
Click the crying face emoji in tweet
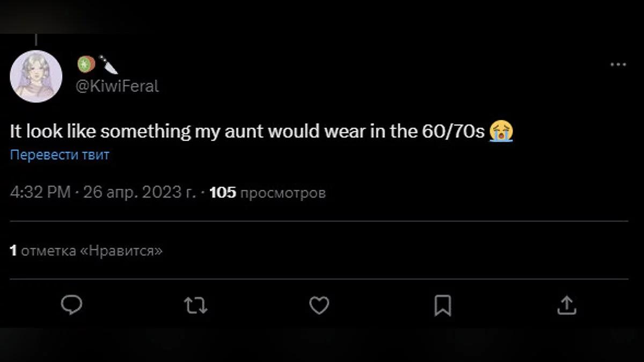coord(501,131)
